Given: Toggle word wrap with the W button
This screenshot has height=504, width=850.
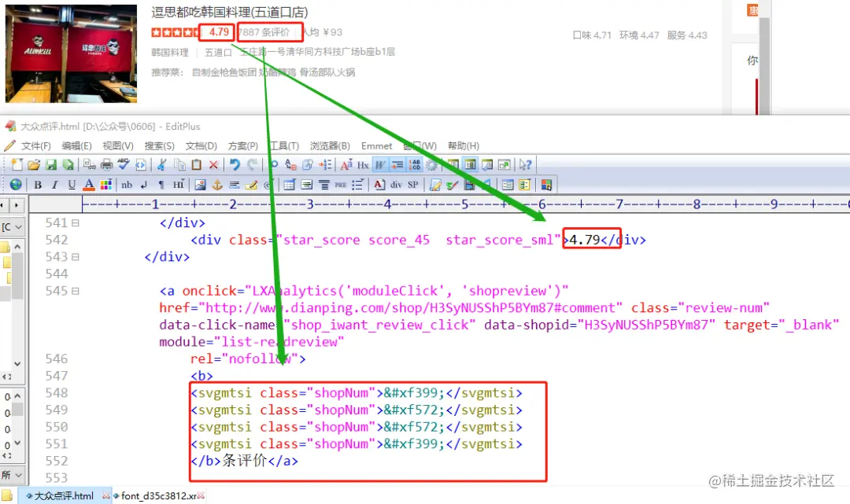Looking at the screenshot, I should (380, 164).
